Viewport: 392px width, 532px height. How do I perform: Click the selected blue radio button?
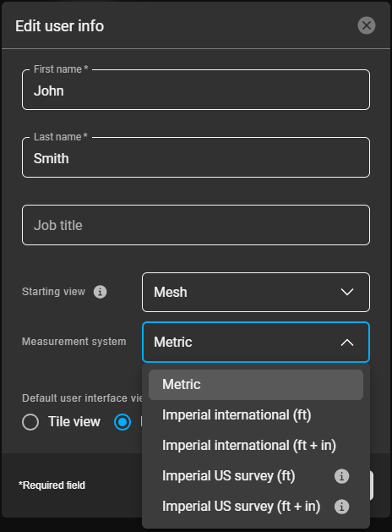tap(122, 422)
